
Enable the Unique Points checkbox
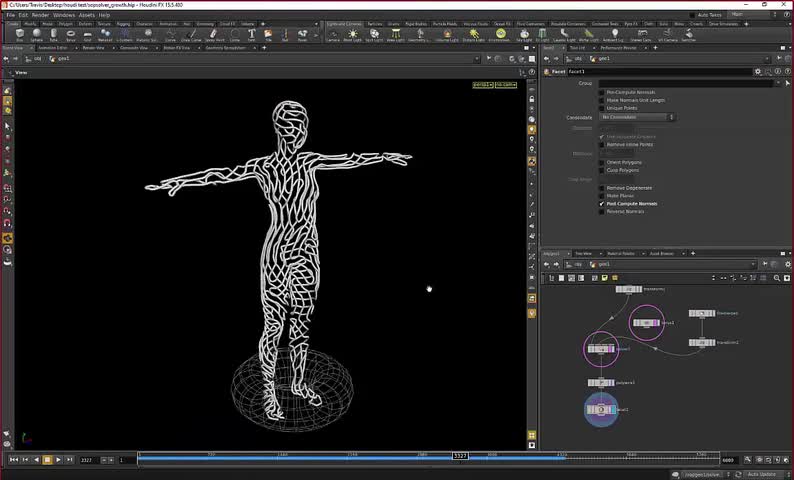tap(601, 107)
